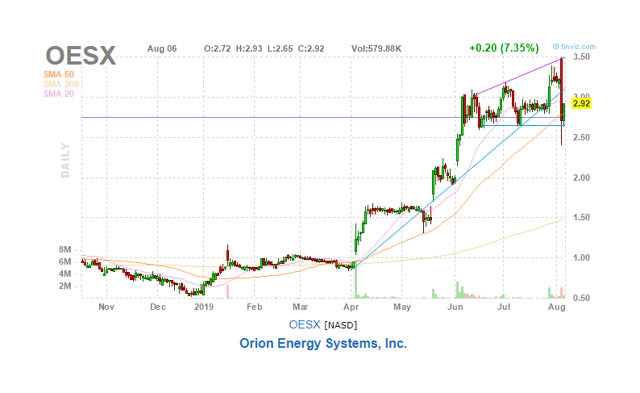Select the SMA 50 legend label
Screen dimensions: 640x393
59,74
